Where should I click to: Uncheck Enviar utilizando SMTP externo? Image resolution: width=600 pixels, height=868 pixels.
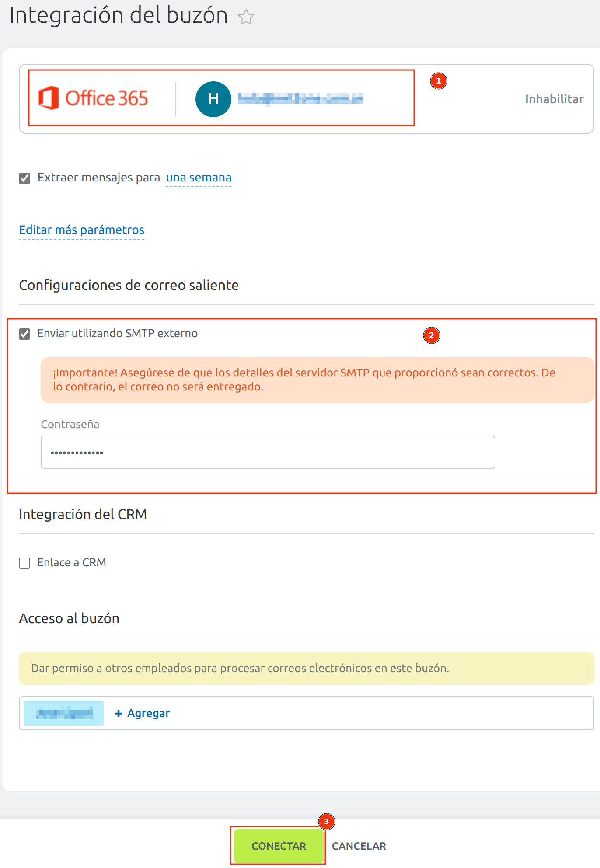pos(24,334)
